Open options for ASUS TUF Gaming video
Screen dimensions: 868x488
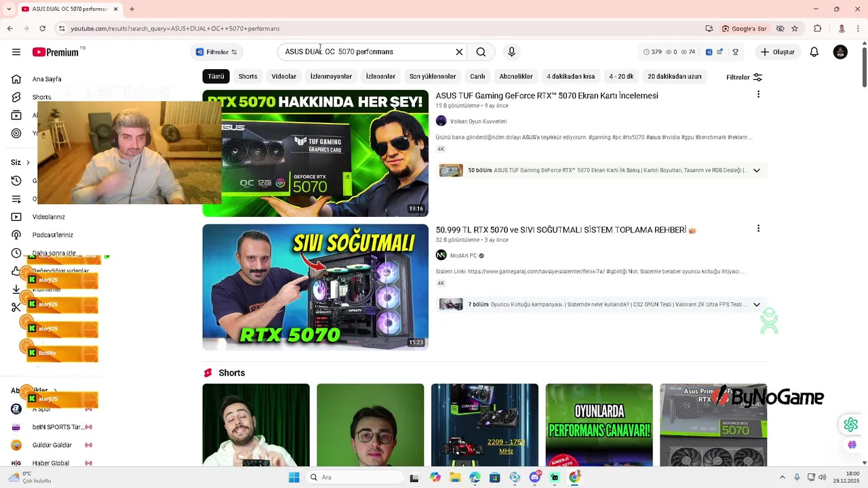pos(758,94)
